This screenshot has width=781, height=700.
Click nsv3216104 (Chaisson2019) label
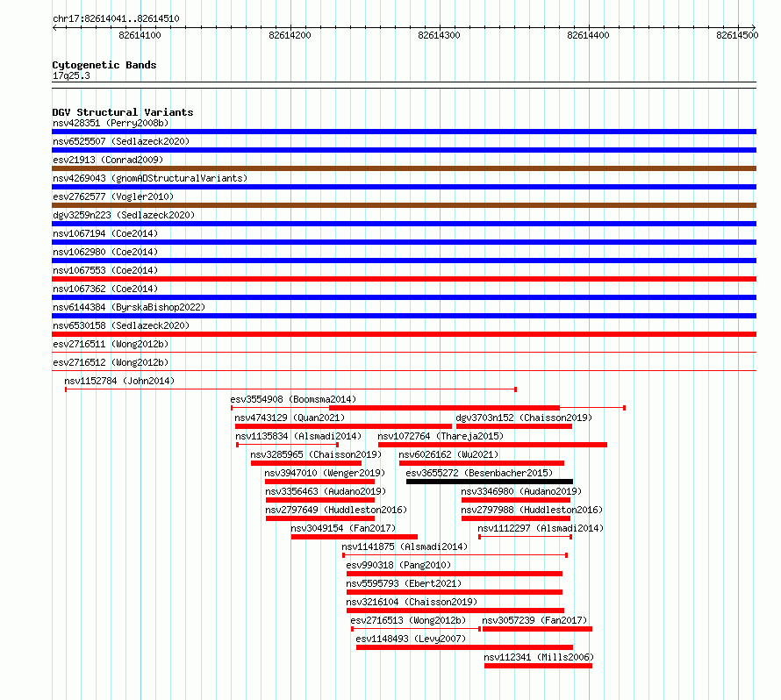412,602
